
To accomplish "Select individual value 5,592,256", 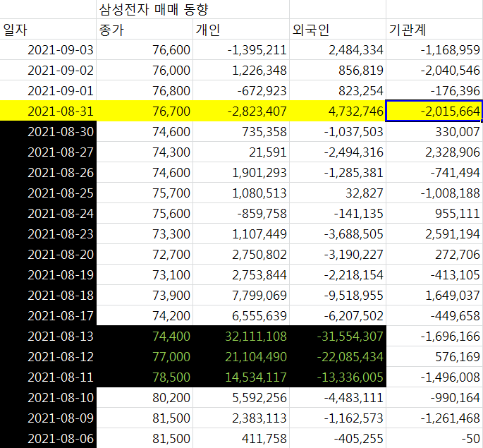I will [x=241, y=397].
